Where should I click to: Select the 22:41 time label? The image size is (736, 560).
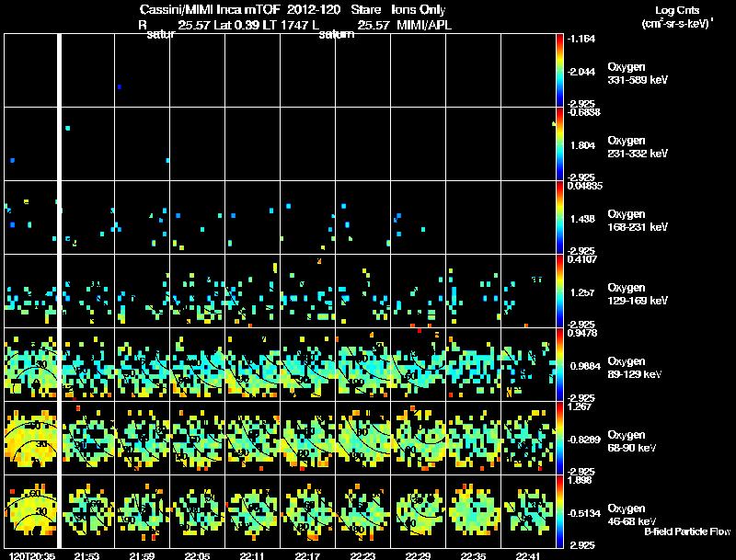528,555
